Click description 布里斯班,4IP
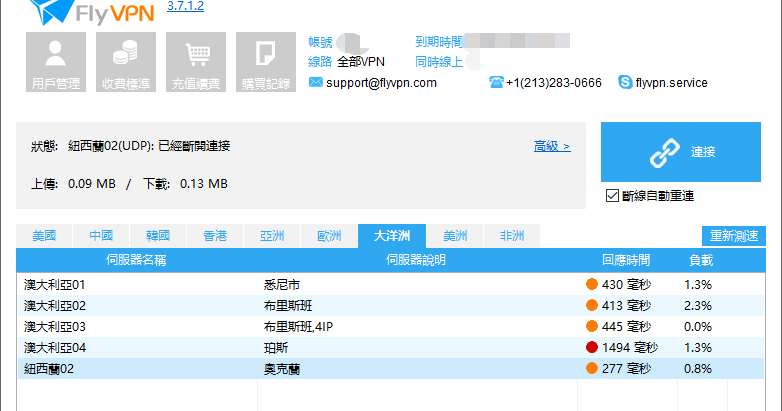 (x=298, y=327)
